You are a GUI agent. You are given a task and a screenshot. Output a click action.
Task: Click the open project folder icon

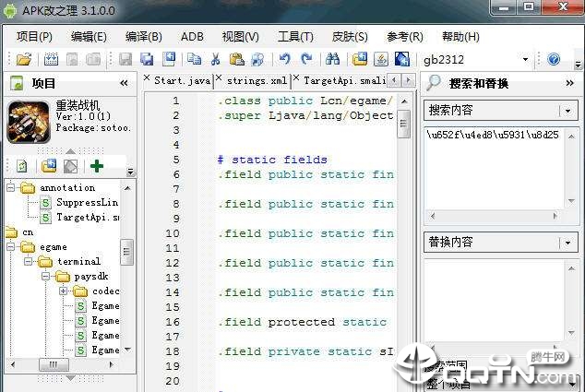click(x=24, y=59)
